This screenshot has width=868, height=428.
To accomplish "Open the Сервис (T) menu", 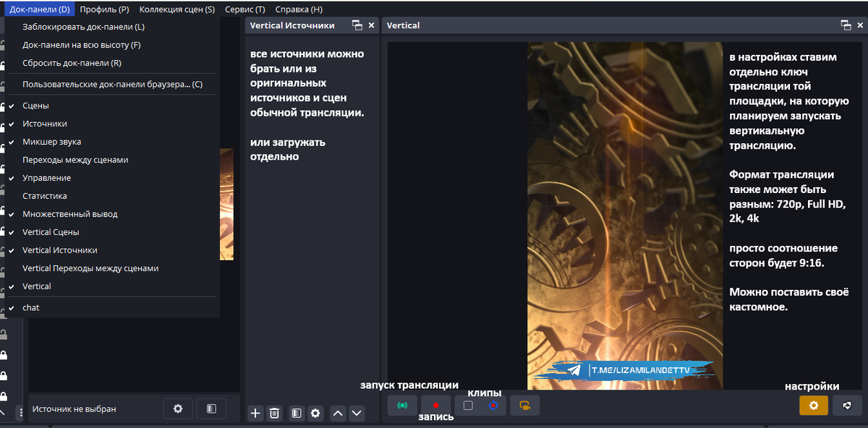I will 244,9.
